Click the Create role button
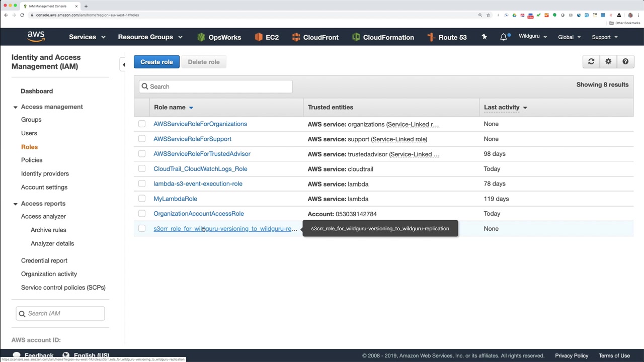Image resolution: width=644 pixels, height=362 pixels. (156, 62)
